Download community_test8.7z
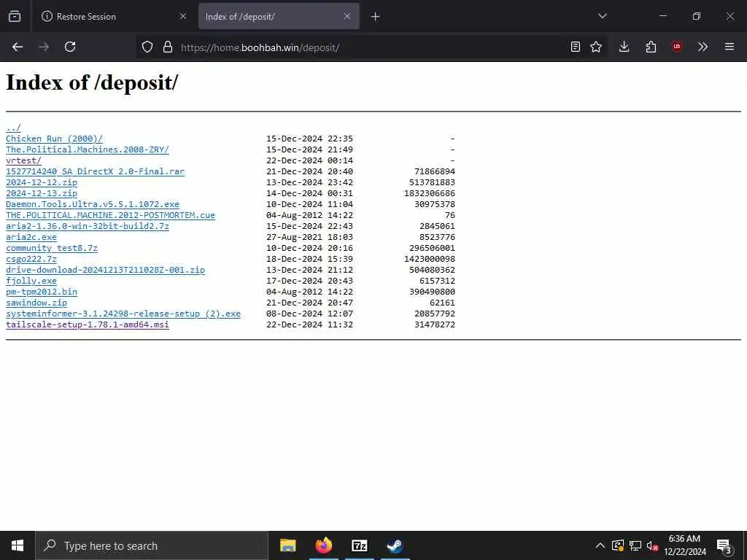Viewport: 747px width, 560px height. click(x=52, y=248)
